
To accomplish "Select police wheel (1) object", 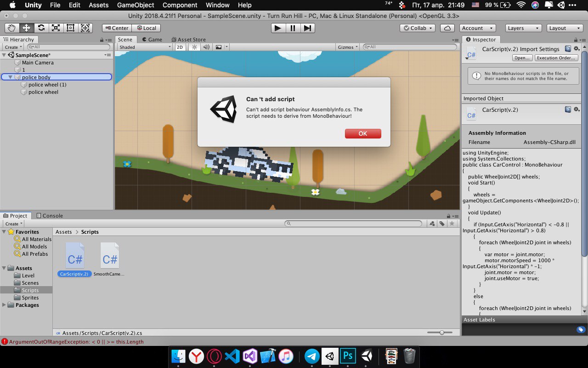I will (47, 85).
